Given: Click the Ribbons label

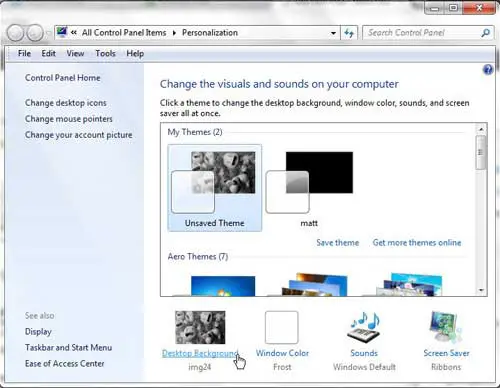Looking at the screenshot, I should coord(446,367).
